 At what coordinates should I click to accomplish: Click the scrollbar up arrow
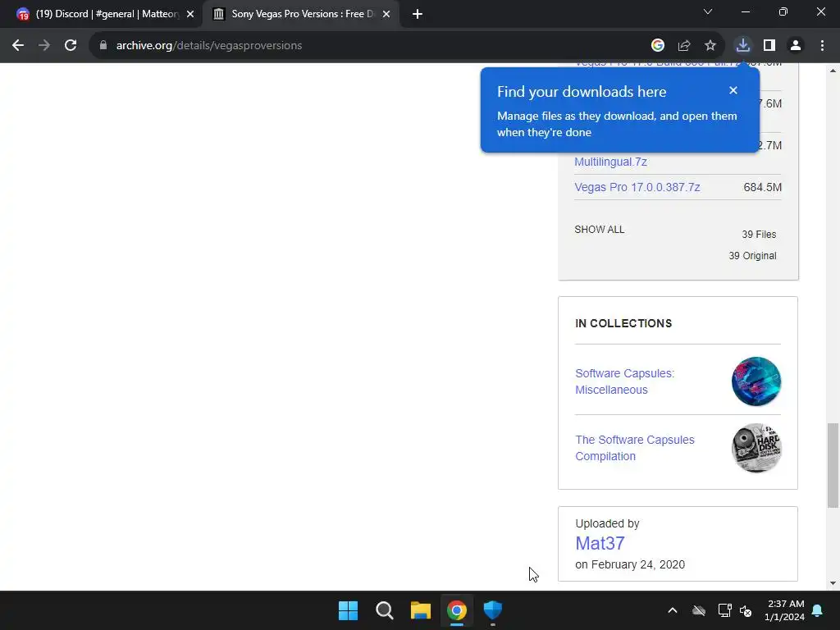pos(833,71)
